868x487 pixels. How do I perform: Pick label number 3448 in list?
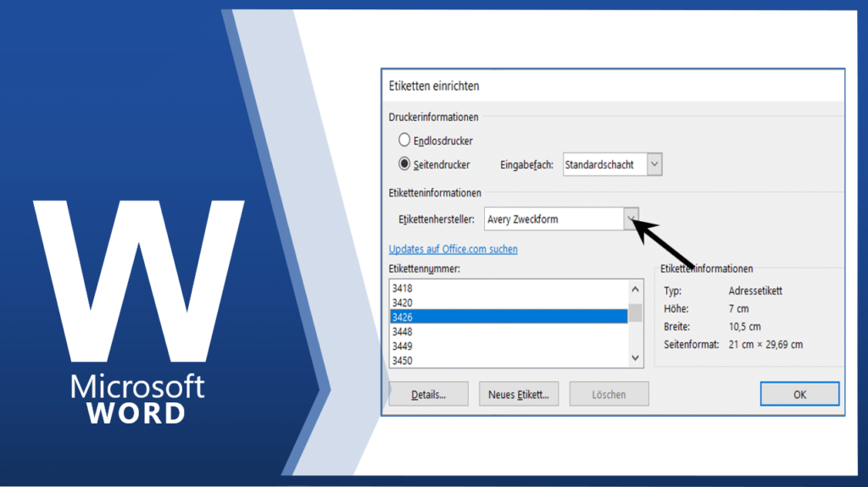509,331
